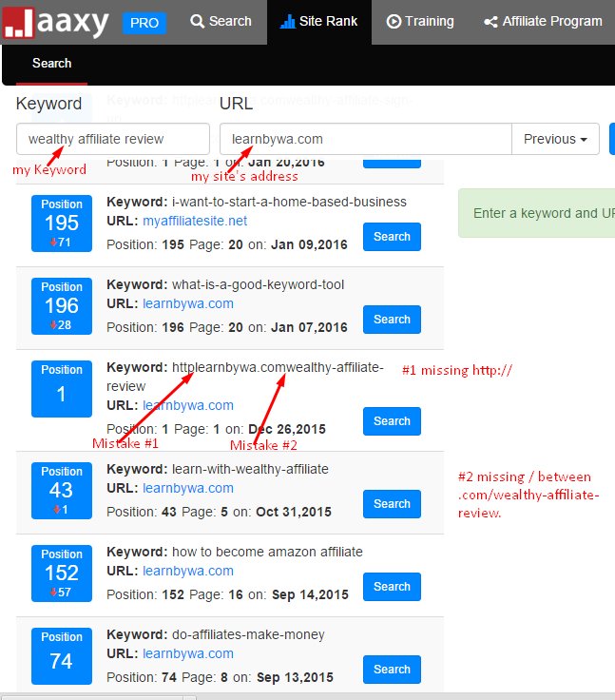
Task: Open learnbywa.com link under learn-with-wealthy-affiliate
Action: (x=188, y=489)
